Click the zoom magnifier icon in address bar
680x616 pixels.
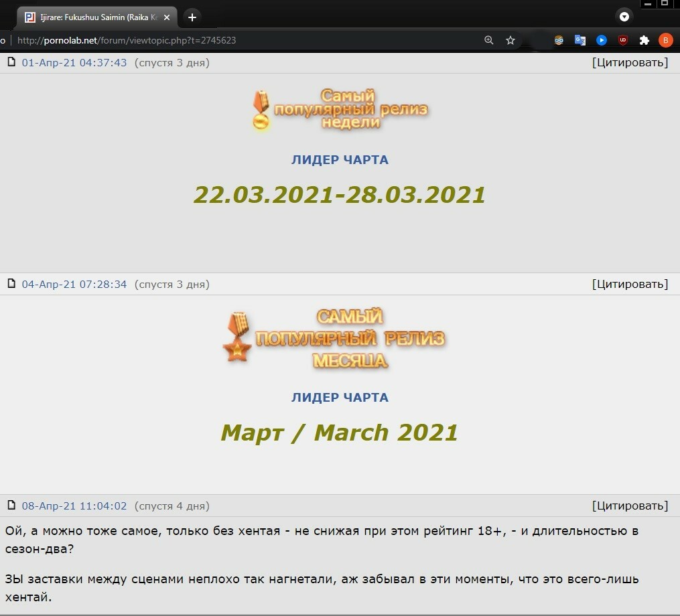[489, 40]
